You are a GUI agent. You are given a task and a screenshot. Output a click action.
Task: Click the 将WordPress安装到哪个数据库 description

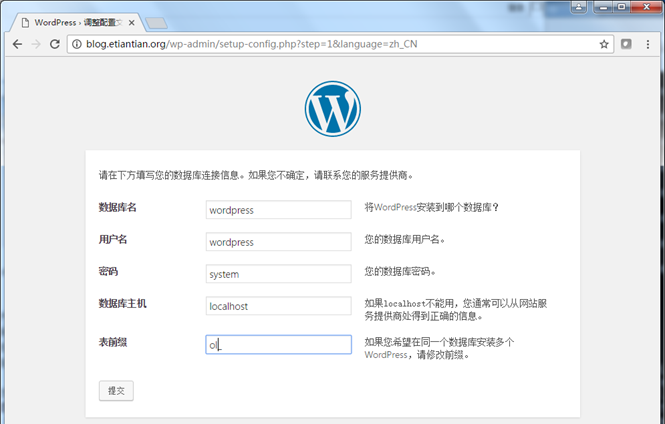[432, 207]
